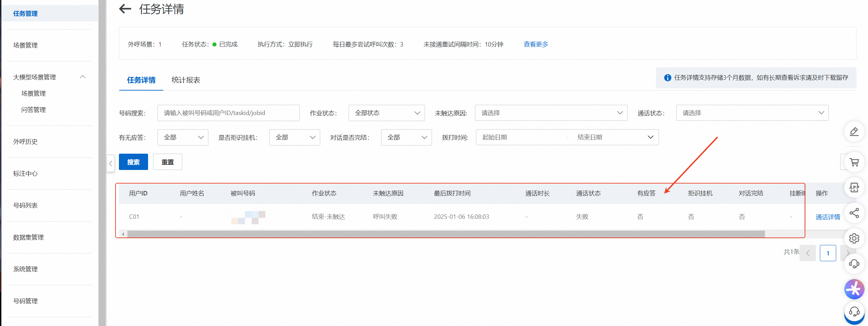
Task: Open the 有无应答 dropdown
Action: coord(183,137)
